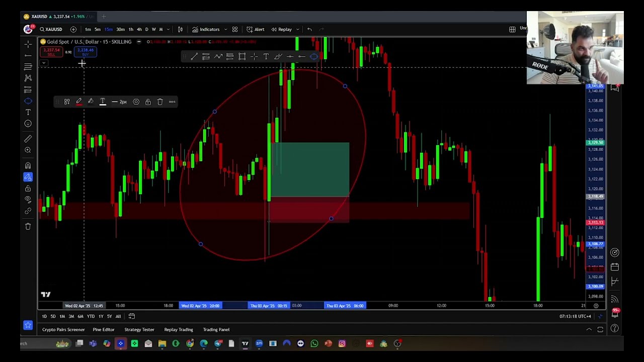Open the drawing templates icon
The image size is (644, 362).
[67, 102]
